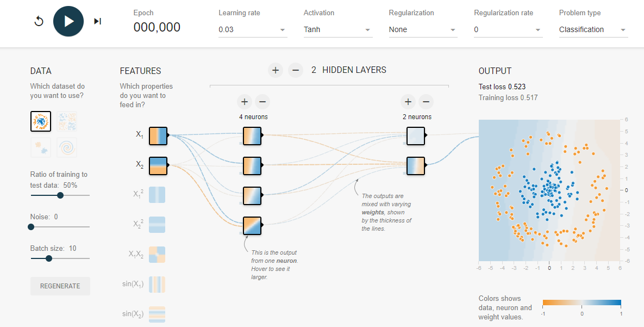Open the Regularization rate dropdown
Image resolution: width=644 pixels, height=327 pixels.
507,29
